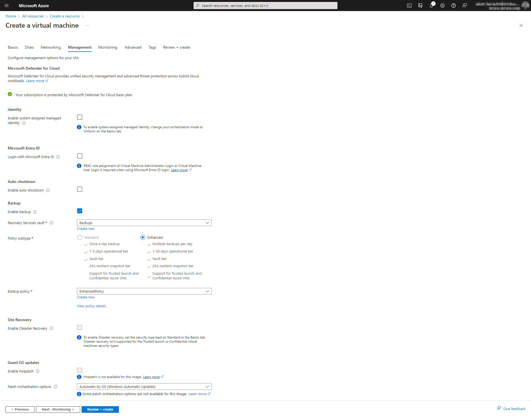Select Standard policy subtype radio button
The height and width of the screenshot is (420, 531).
coord(79,237)
